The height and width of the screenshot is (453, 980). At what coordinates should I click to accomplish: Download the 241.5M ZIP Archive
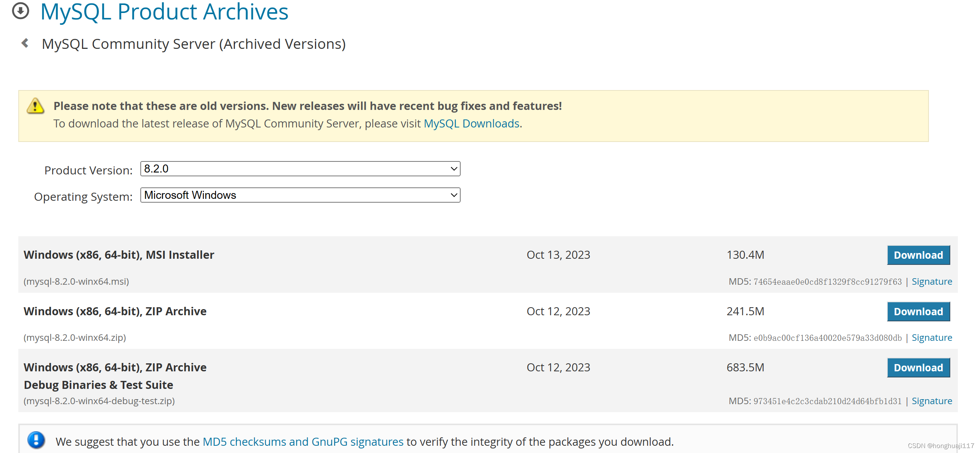point(918,311)
